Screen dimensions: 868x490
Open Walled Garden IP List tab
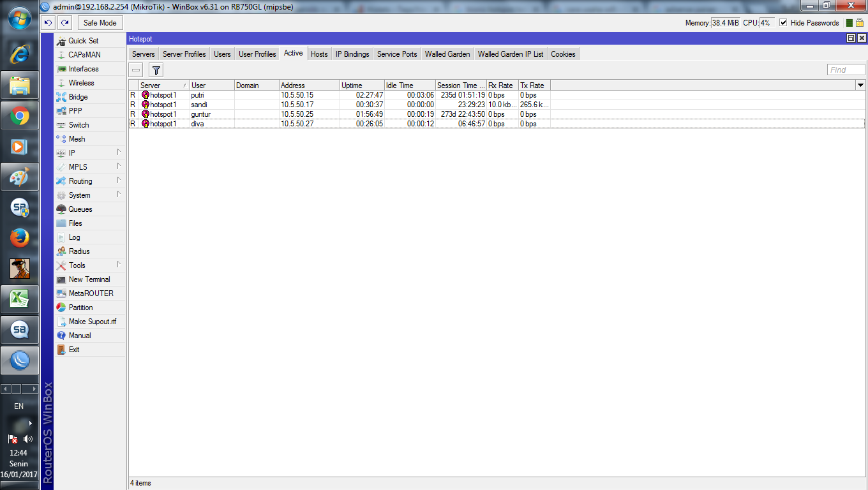pos(511,54)
